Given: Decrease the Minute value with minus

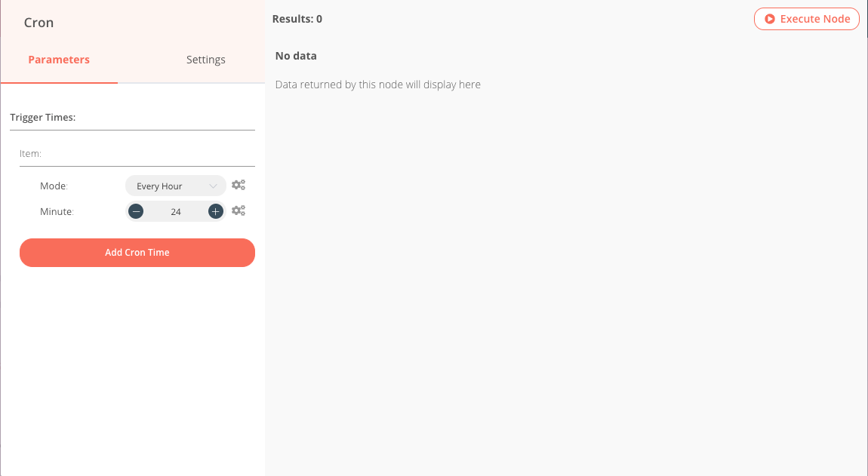Looking at the screenshot, I should (136, 212).
